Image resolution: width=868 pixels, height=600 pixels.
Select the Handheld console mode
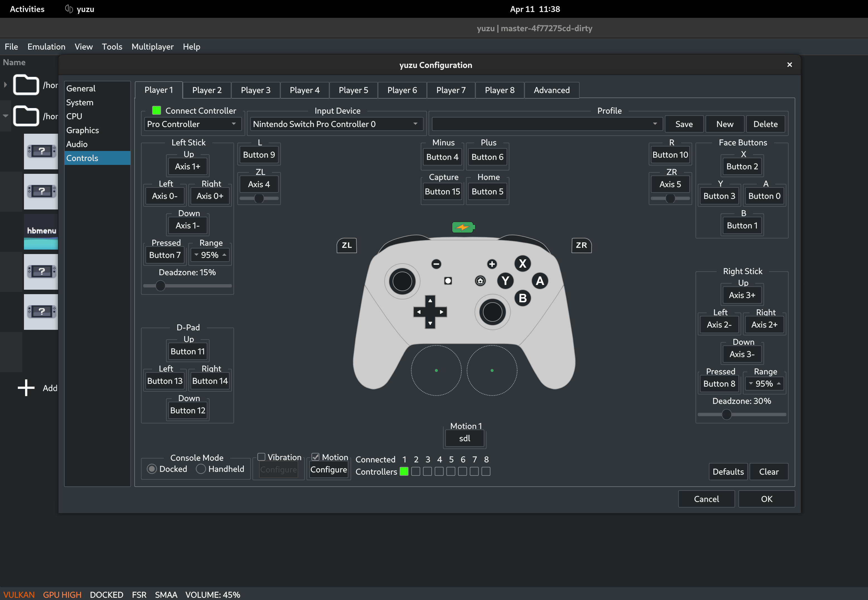[x=201, y=469]
